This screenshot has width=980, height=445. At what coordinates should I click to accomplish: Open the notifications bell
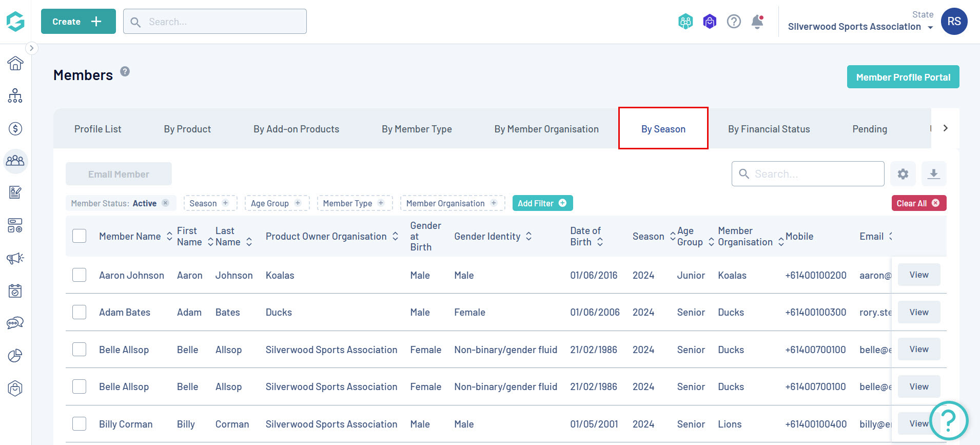(757, 22)
